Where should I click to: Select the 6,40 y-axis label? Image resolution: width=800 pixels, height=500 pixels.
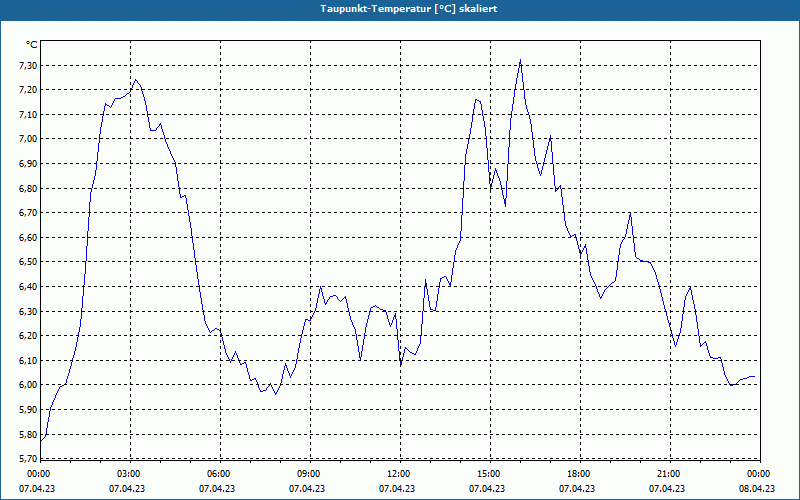[28, 287]
